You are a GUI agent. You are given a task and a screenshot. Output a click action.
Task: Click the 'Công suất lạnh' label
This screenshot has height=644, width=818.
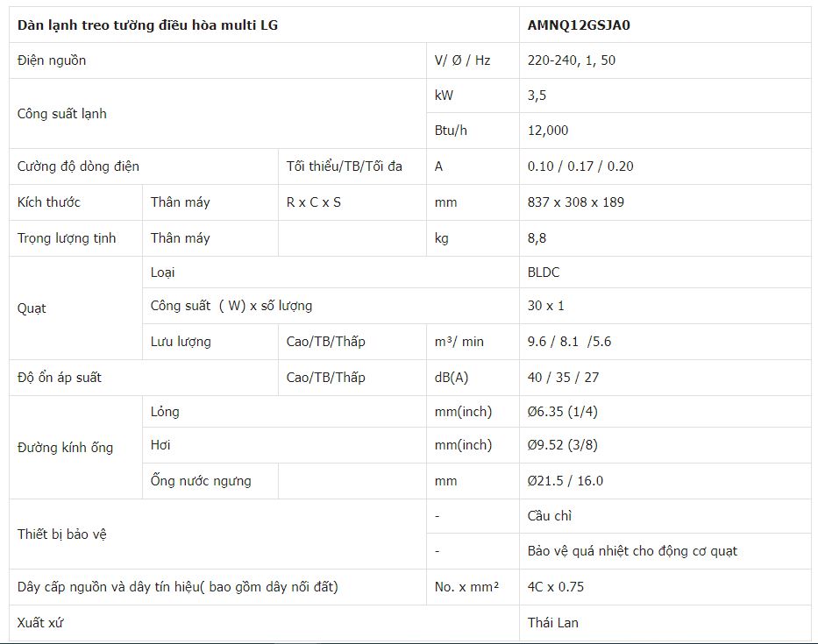[62, 114]
